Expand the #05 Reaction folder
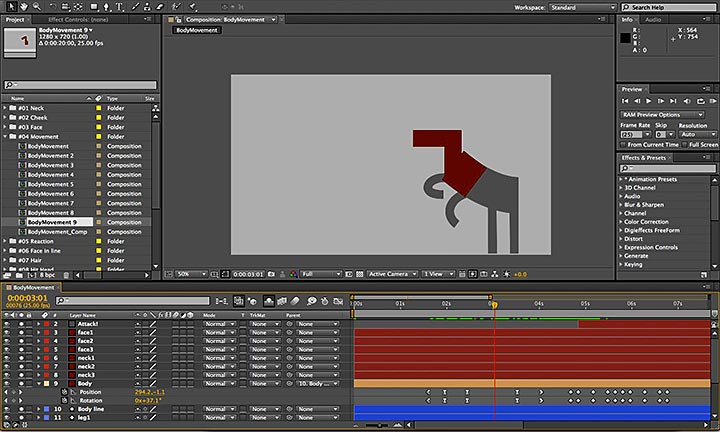Viewport: 720px width, 432px height. click(5, 241)
